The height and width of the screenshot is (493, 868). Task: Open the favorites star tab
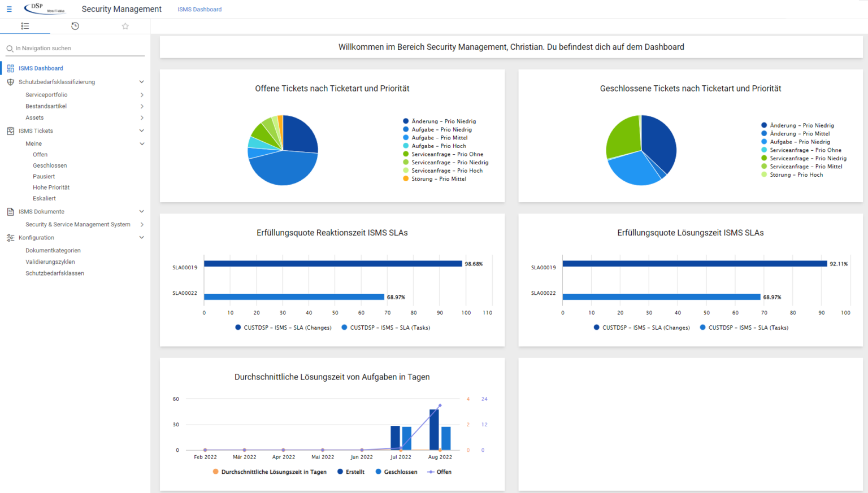[x=125, y=26]
